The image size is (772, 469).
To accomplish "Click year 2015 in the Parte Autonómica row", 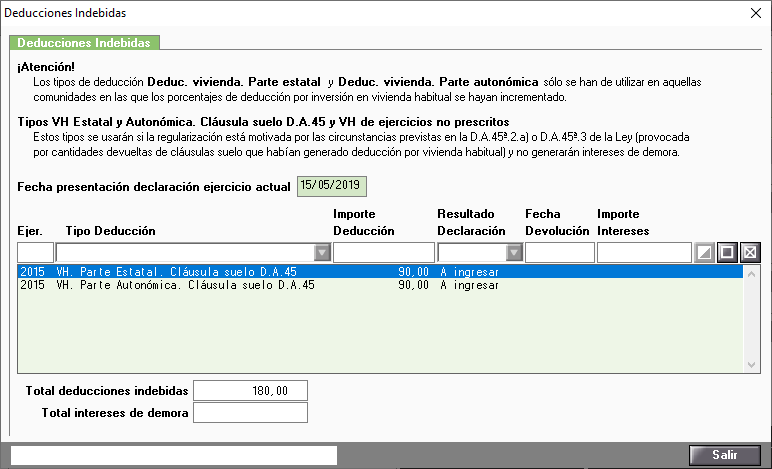I will coord(32,285).
